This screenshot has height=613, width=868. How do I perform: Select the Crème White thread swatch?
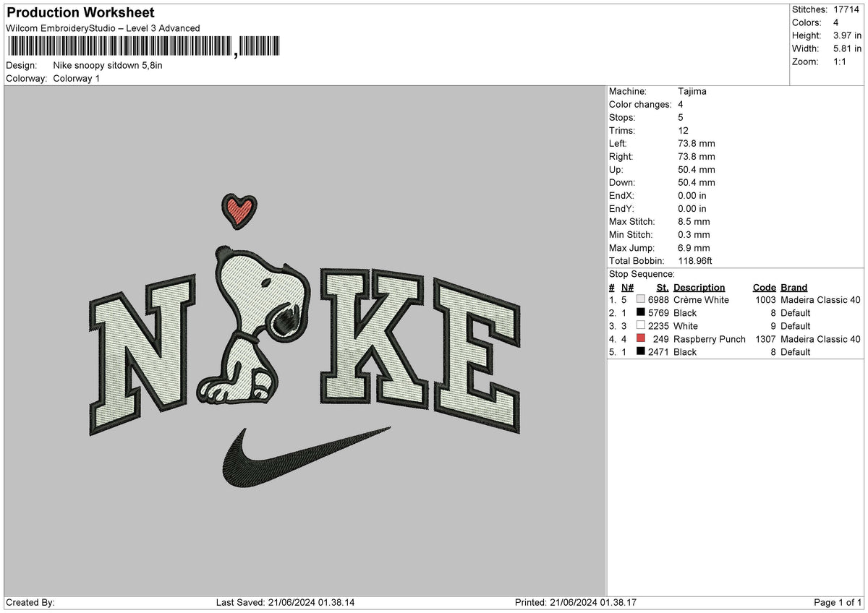641,299
